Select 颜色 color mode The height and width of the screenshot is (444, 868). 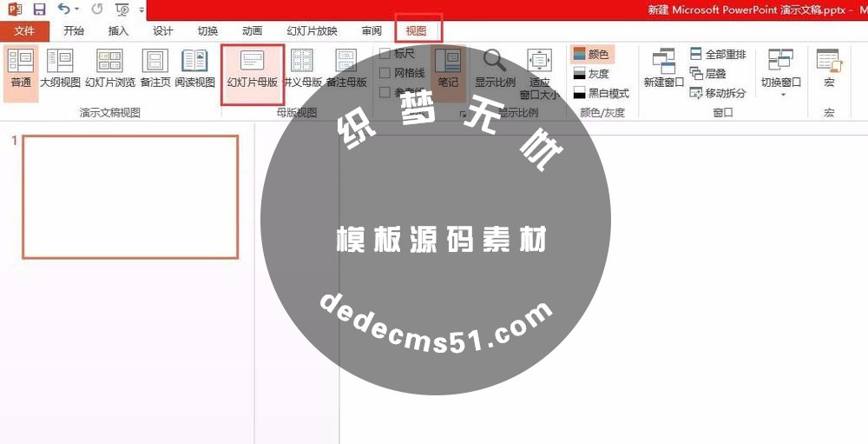(x=591, y=54)
